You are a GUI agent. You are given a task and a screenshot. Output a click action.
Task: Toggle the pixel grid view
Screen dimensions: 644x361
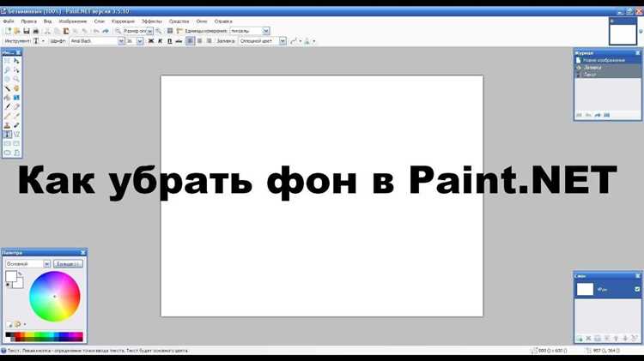(x=170, y=31)
